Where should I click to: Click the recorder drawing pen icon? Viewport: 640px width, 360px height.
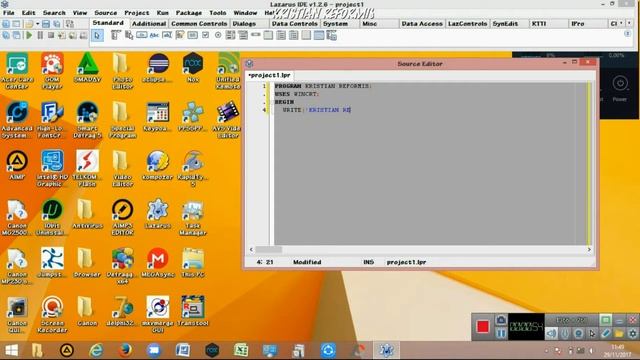coord(606,333)
